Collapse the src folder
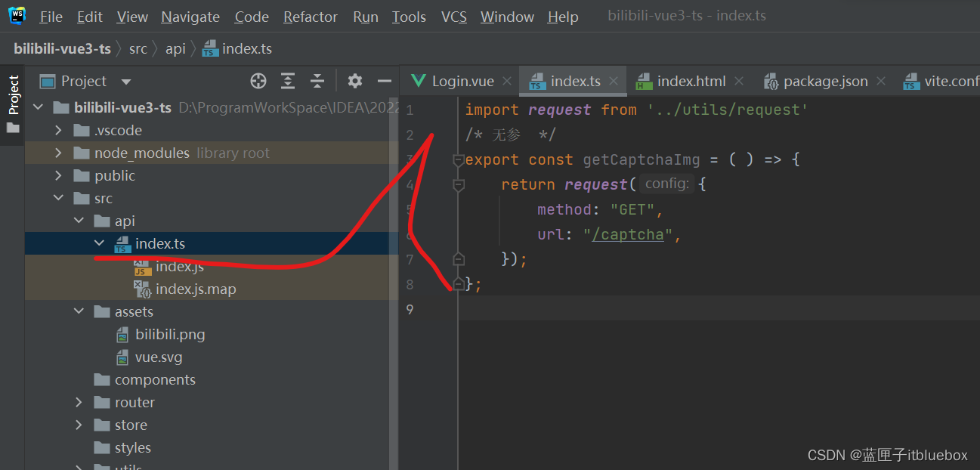Screen dimensions: 980x470 tap(59, 199)
